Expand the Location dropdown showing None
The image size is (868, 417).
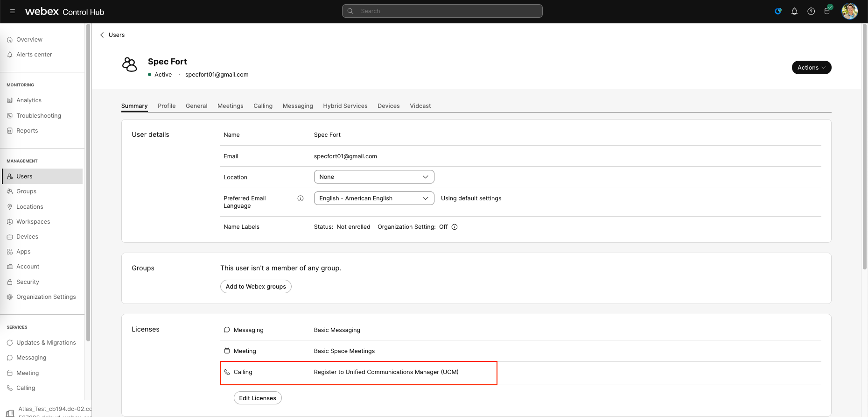(374, 177)
